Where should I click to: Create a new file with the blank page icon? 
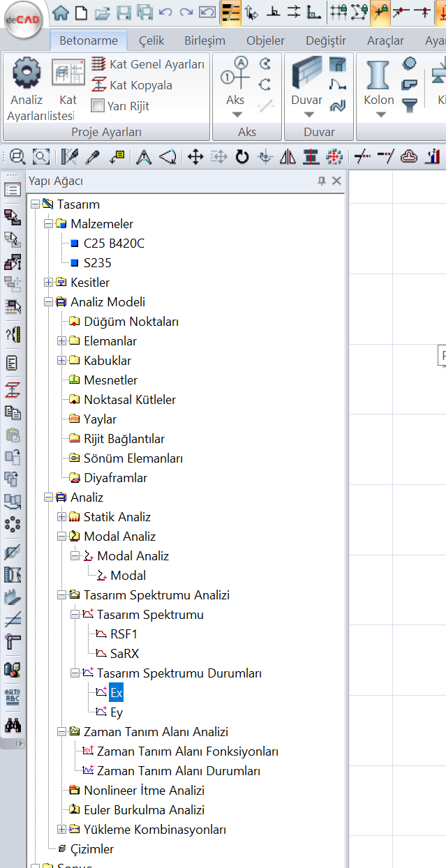(81, 12)
